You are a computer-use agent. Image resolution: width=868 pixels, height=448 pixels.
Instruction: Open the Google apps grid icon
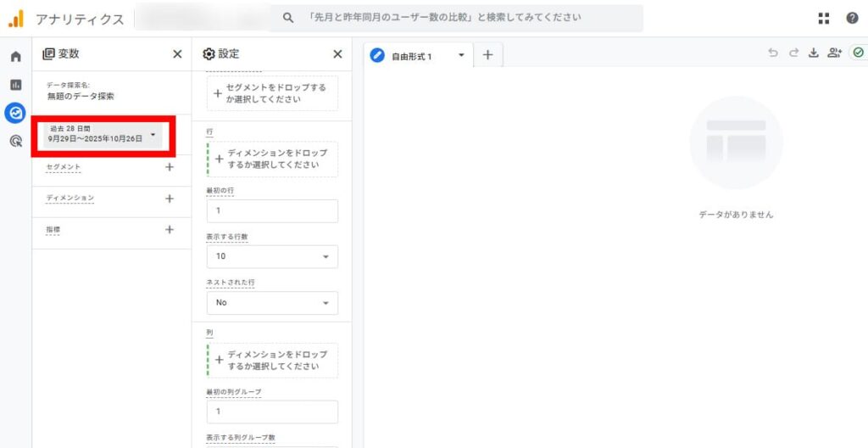click(x=824, y=19)
